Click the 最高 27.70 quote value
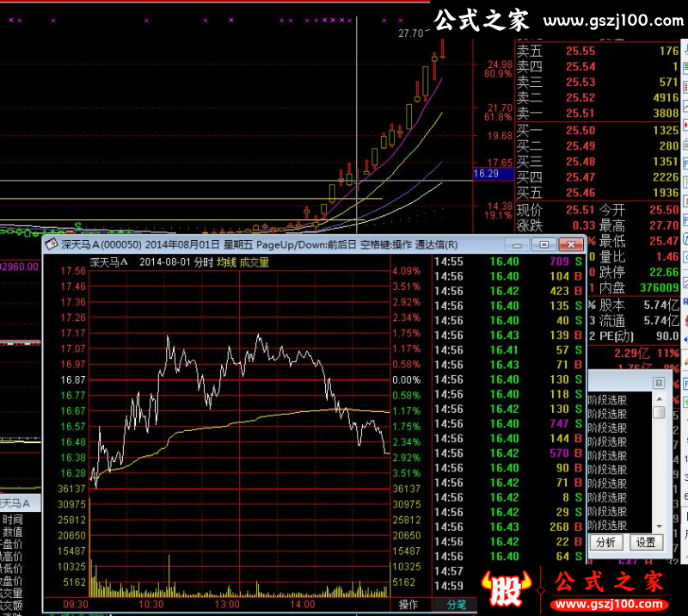 coord(664,225)
